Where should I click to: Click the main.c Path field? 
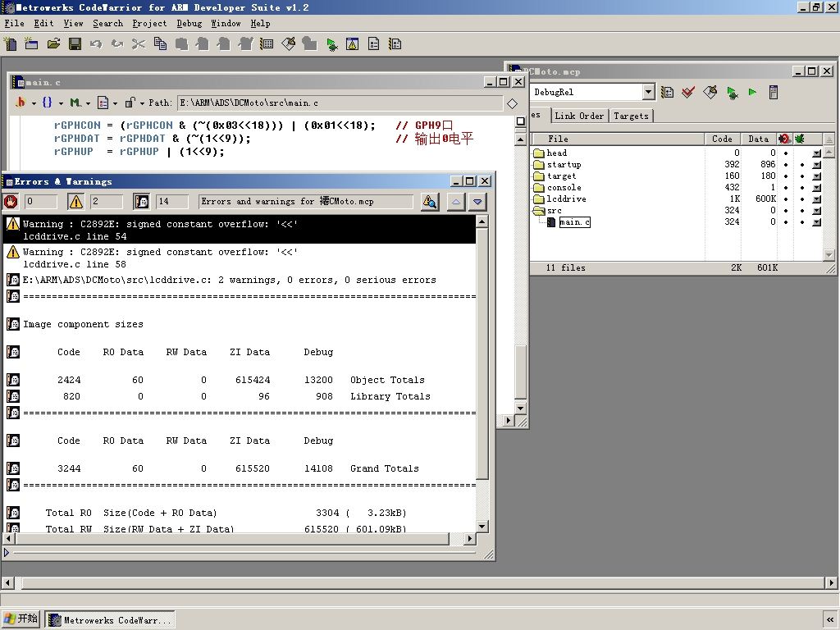[340, 103]
